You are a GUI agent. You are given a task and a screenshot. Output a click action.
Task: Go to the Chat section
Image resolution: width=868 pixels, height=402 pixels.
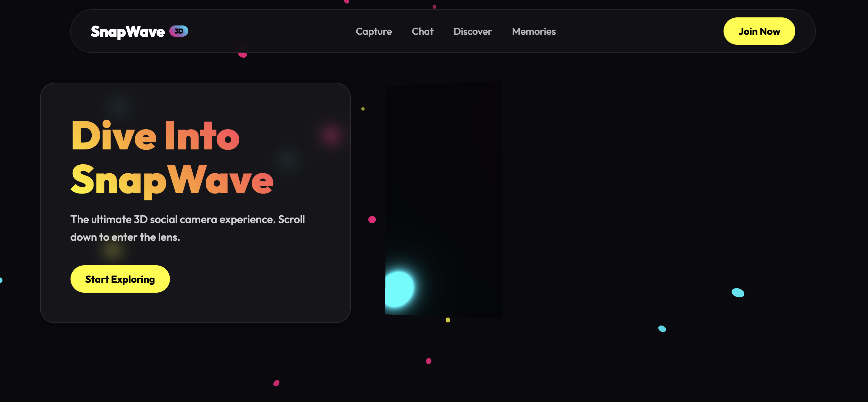click(x=423, y=31)
